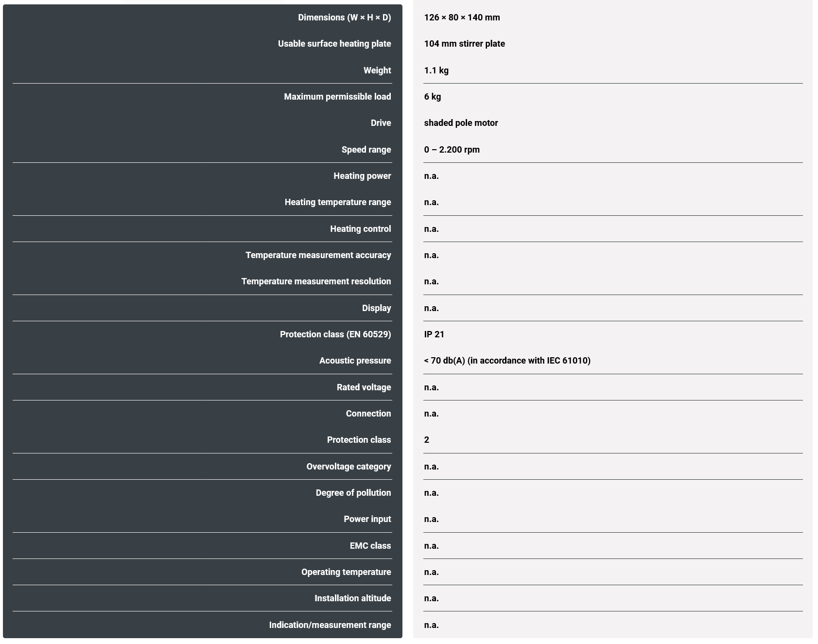The height and width of the screenshot is (644, 818).
Task: Click the Temperature measurement accuracy label
Action: [318, 255]
